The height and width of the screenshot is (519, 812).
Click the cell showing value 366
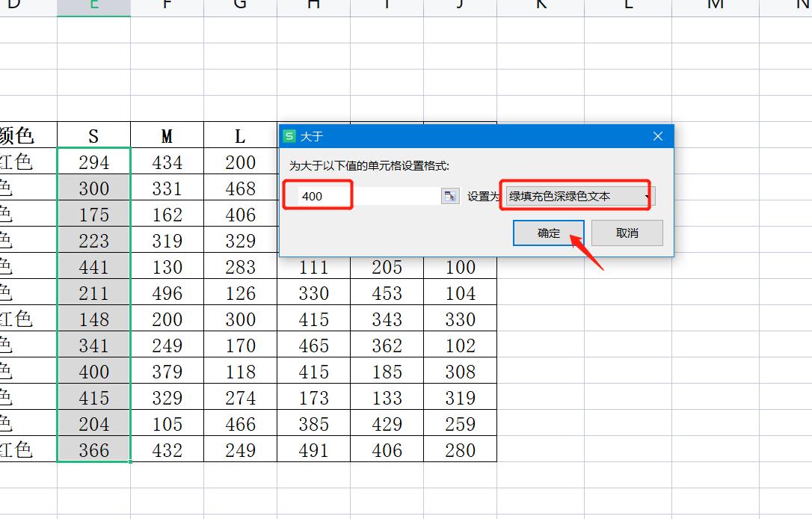93,449
